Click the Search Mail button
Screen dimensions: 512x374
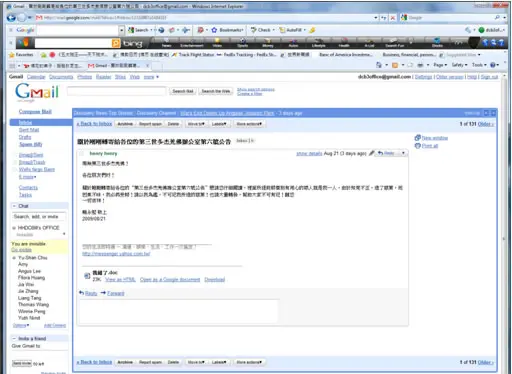[183, 91]
